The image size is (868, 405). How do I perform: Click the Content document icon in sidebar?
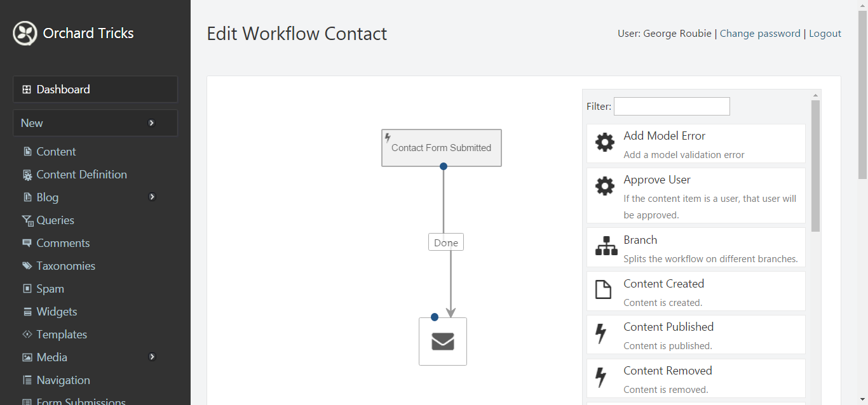27,152
